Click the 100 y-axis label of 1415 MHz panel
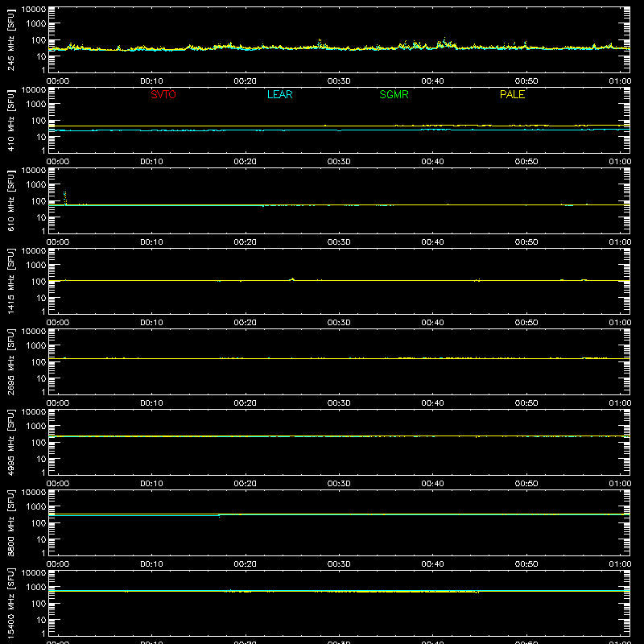 [39, 282]
